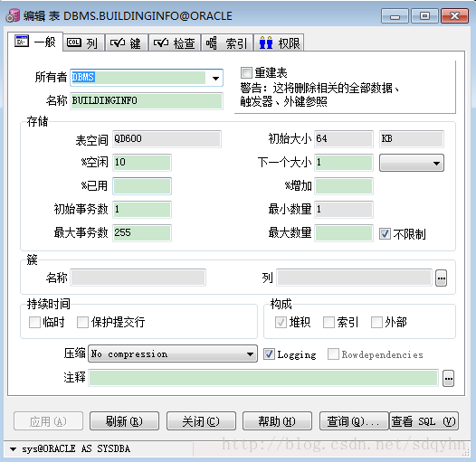Toggle the 堆积 checkbox
The width and height of the screenshot is (476, 462).
(x=281, y=322)
